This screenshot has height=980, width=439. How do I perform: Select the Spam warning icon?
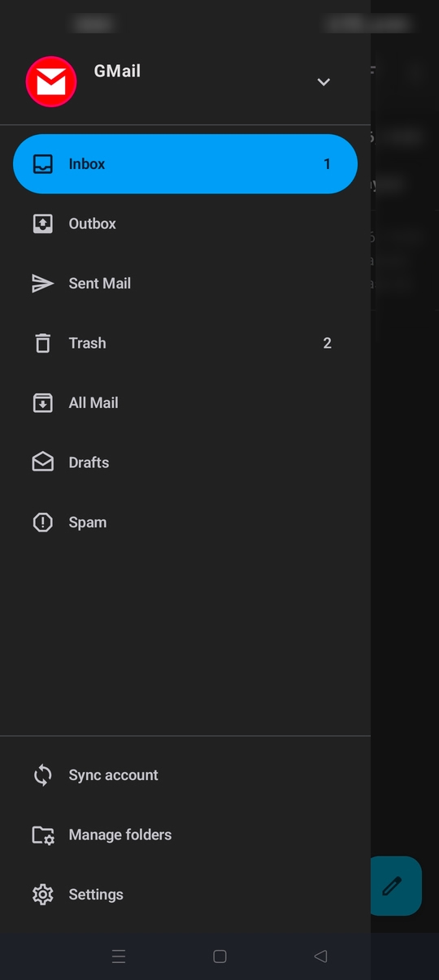click(x=42, y=523)
